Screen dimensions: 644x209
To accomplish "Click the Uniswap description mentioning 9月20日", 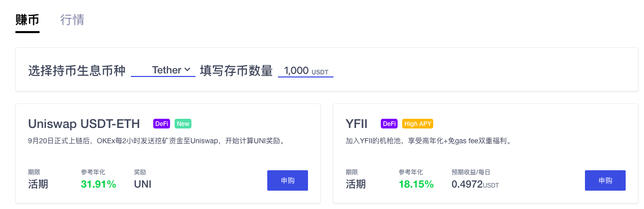I will pyautogui.click(x=156, y=141).
